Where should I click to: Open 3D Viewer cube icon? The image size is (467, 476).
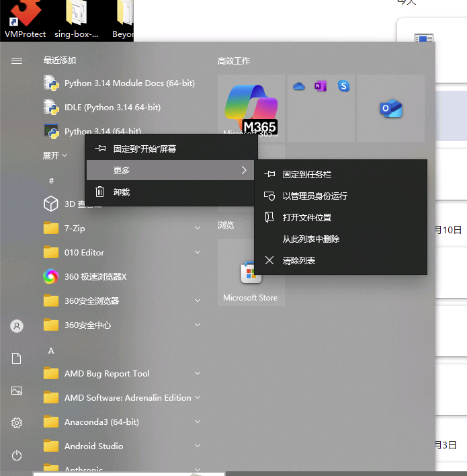(51, 204)
